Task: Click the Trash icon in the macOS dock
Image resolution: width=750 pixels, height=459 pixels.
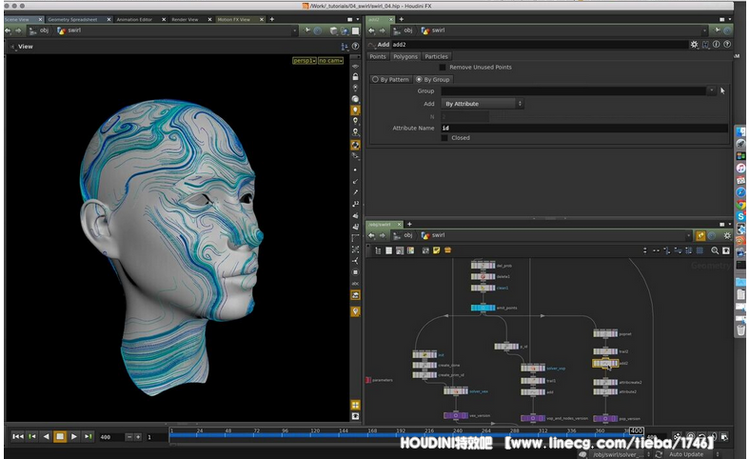Action: [740, 330]
